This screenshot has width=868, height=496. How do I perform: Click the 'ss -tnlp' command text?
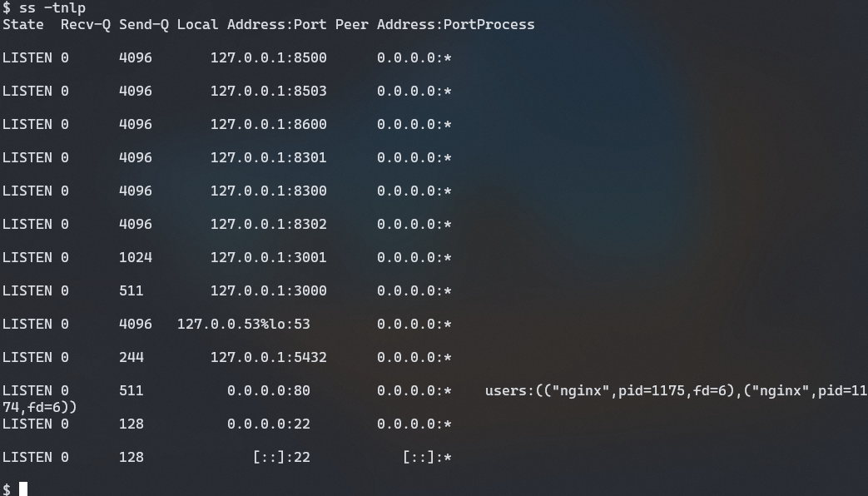(x=52, y=8)
